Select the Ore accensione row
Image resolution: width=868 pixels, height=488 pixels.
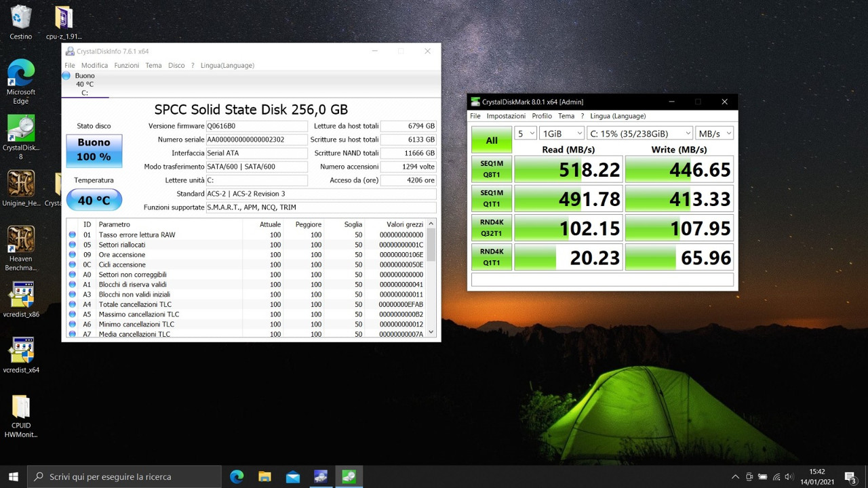click(x=246, y=255)
